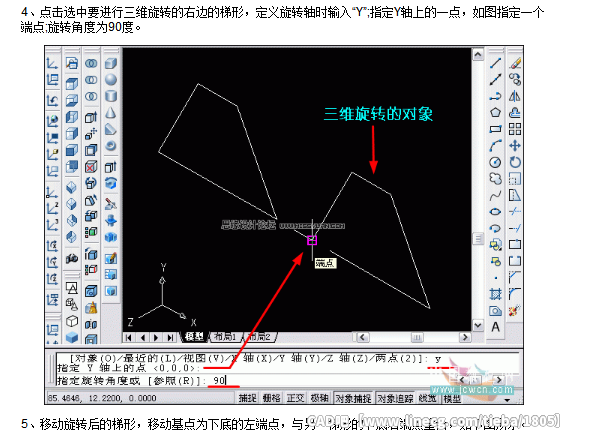This screenshot has width=594, height=440.
Task: Switch to 布局2 layout tab
Action: tap(260, 337)
